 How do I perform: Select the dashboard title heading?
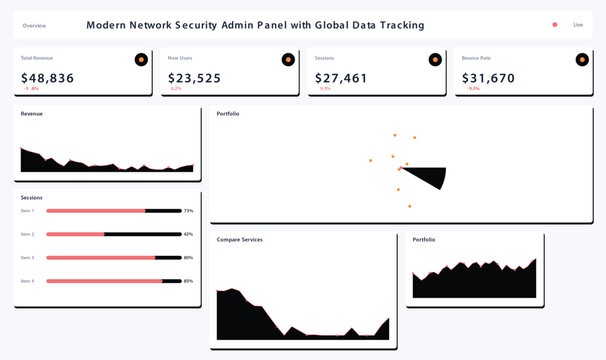pyautogui.click(x=255, y=25)
